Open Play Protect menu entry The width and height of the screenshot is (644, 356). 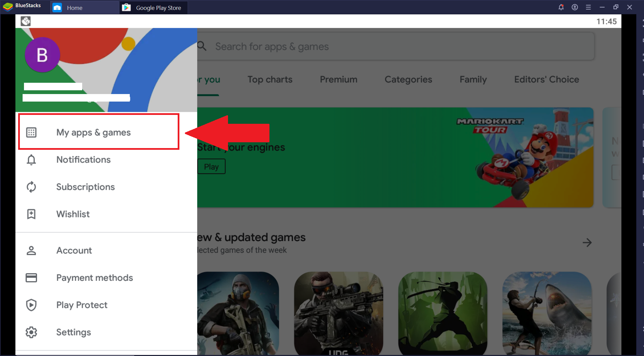click(x=106, y=305)
